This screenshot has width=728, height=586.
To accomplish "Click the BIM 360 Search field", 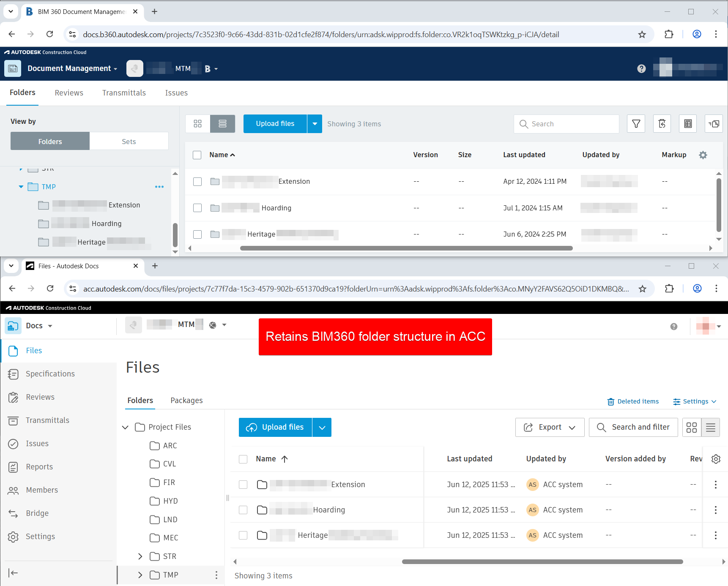I will click(567, 124).
